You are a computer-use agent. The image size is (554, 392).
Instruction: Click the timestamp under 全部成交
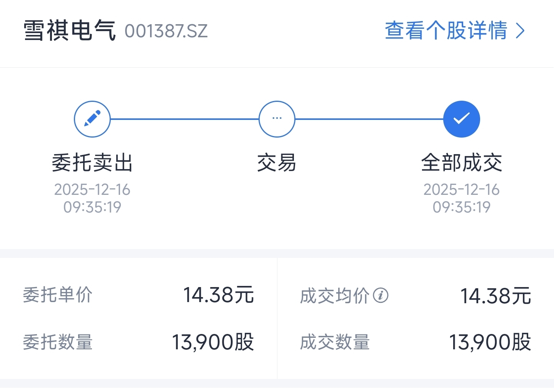pyautogui.click(x=462, y=198)
